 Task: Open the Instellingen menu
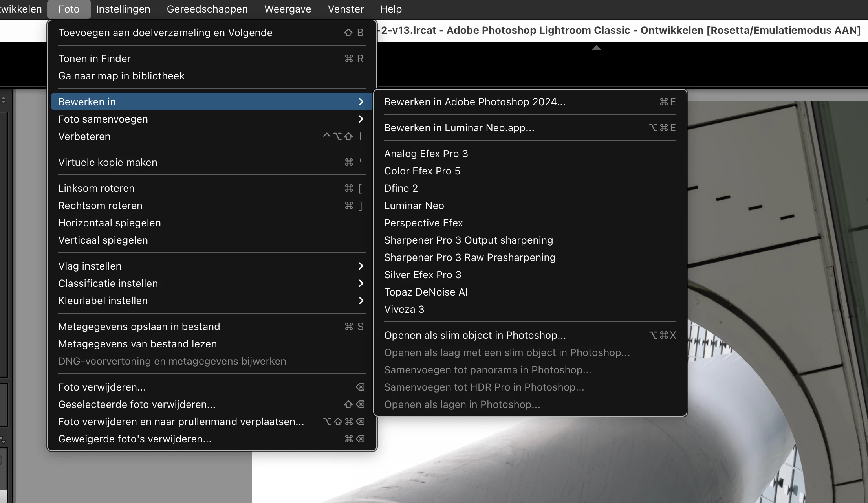123,9
